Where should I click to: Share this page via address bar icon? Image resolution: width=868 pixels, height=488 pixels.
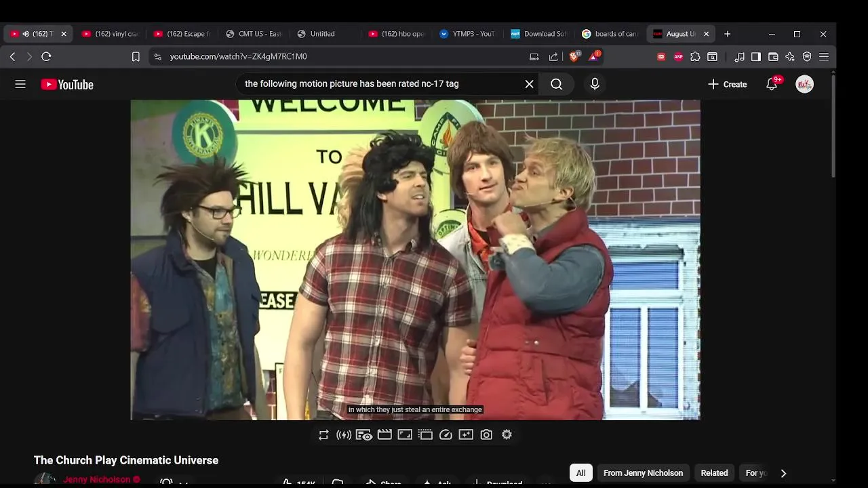[x=553, y=57]
